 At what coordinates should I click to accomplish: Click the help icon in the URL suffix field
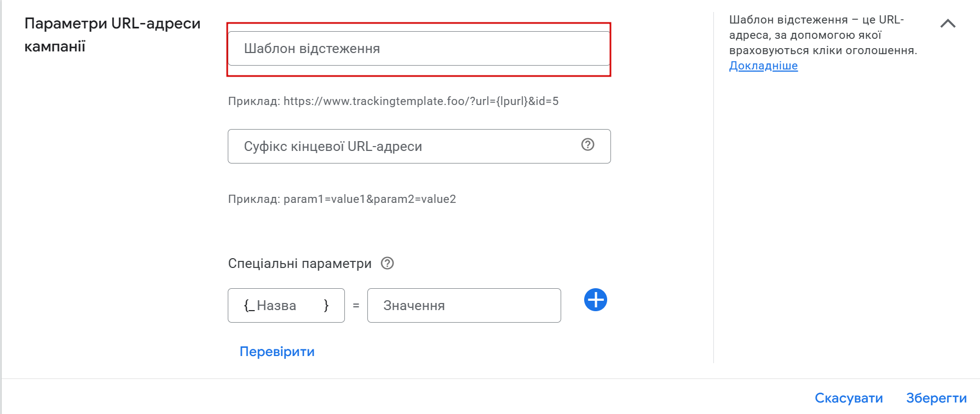point(587,144)
